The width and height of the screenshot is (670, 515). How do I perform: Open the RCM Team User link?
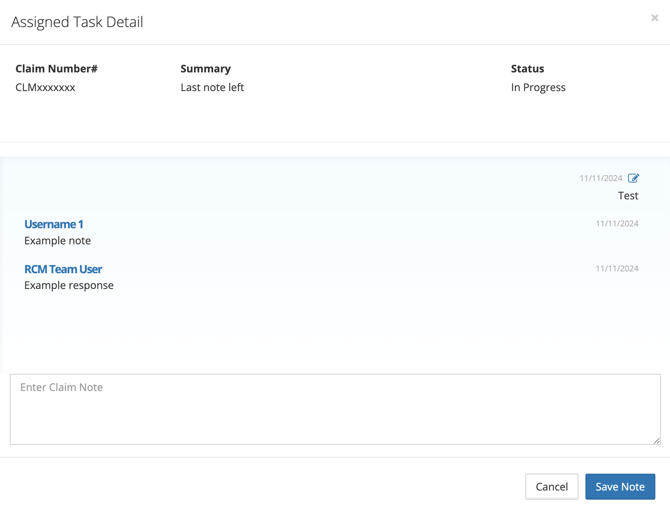63,269
